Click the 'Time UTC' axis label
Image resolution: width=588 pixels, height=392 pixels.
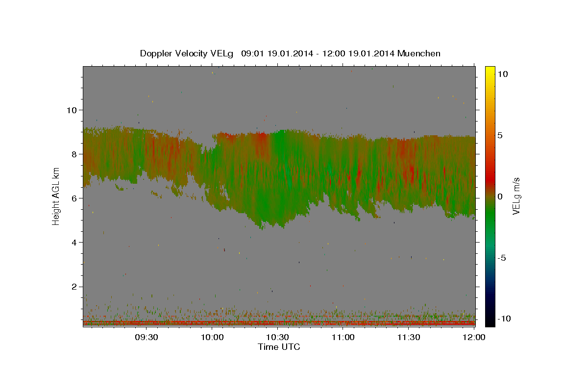279,347
